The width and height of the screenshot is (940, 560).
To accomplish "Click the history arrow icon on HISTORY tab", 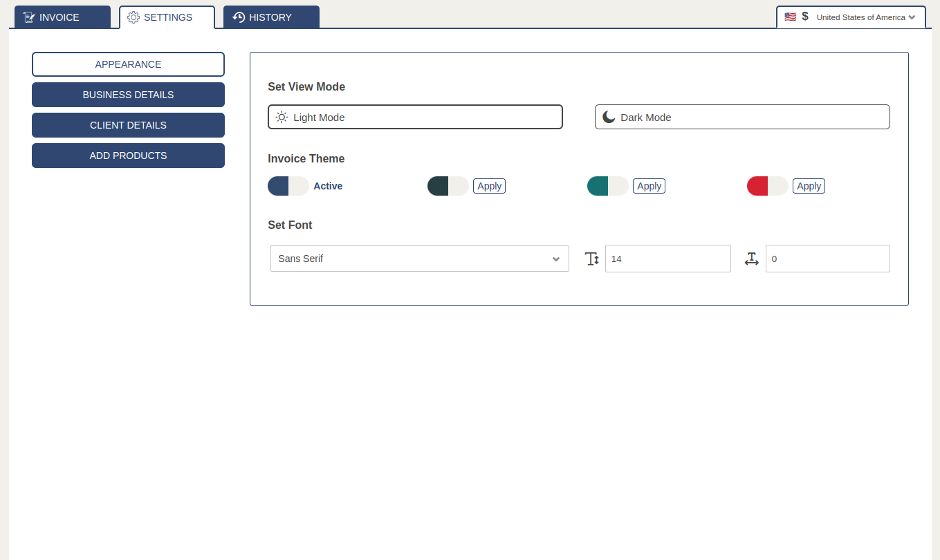I will (x=237, y=17).
